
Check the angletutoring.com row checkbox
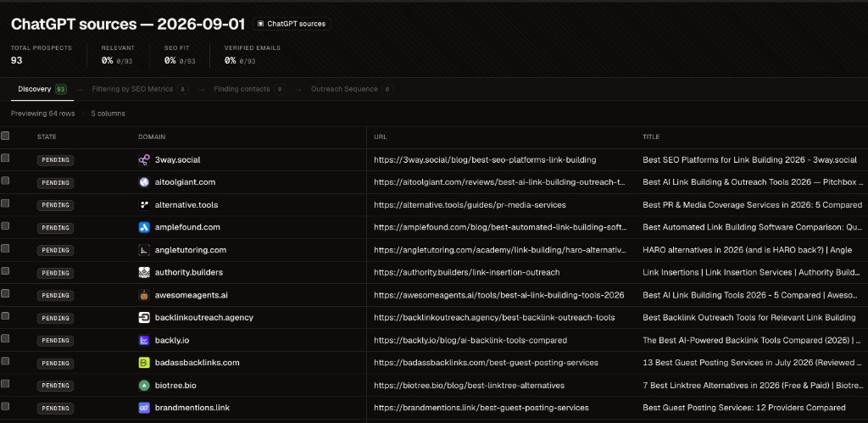6,248
